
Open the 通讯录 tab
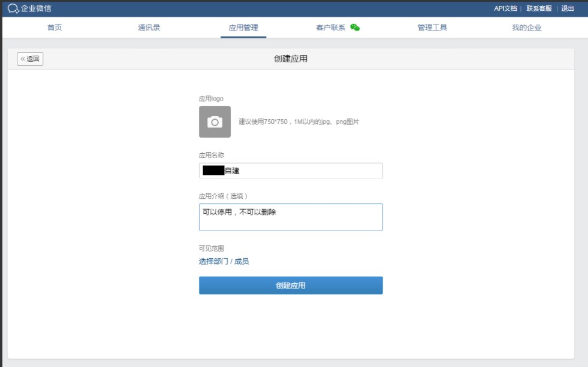pyautogui.click(x=149, y=28)
